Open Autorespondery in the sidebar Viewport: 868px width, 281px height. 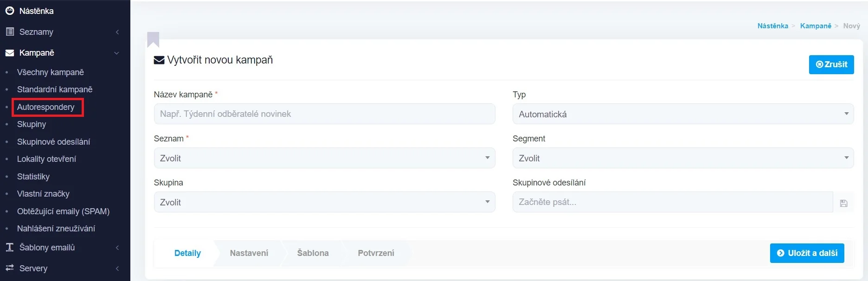click(x=46, y=107)
